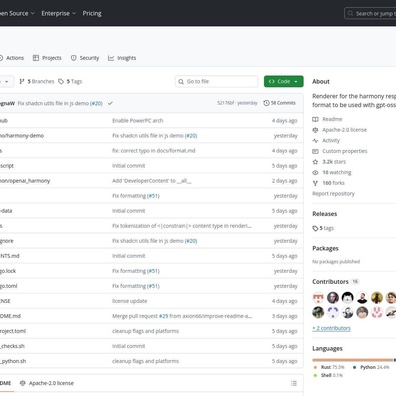Image resolution: width=396 pixels, height=396 pixels.
Task: Open the harmony-demo folder
Action: click(22, 136)
